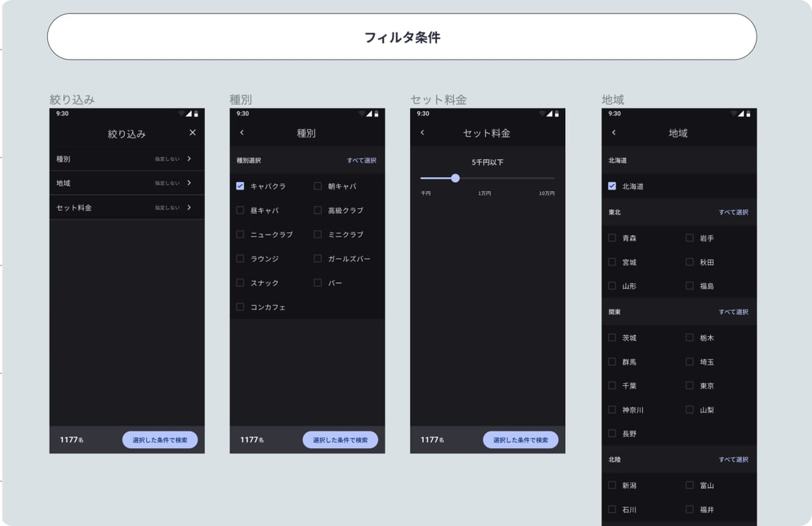Click すべて選択 in 種別選択 header
The height and width of the screenshot is (526, 812).
pyautogui.click(x=362, y=161)
